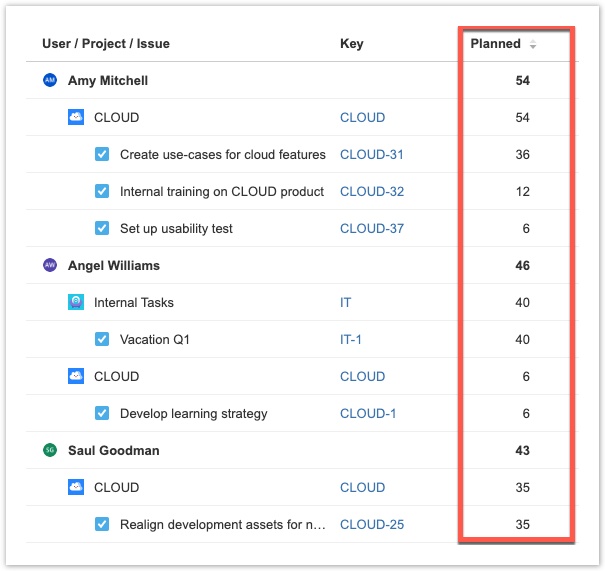
Task: Sort by the Key column header
Action: [x=351, y=44]
